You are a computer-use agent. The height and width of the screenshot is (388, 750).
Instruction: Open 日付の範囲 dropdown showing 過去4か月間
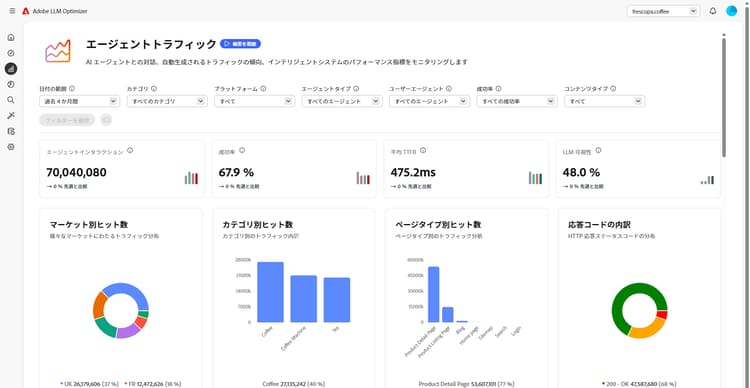(x=79, y=101)
